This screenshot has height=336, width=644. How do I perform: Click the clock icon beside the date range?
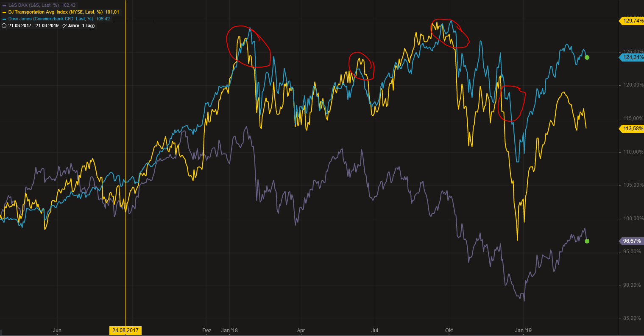tap(4, 25)
